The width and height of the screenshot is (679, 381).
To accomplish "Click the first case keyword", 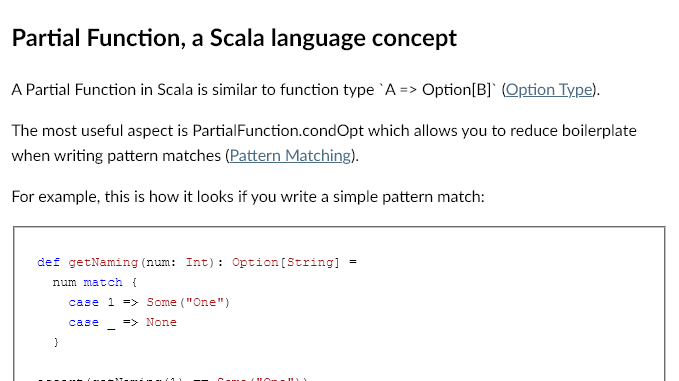I will [x=84, y=302].
